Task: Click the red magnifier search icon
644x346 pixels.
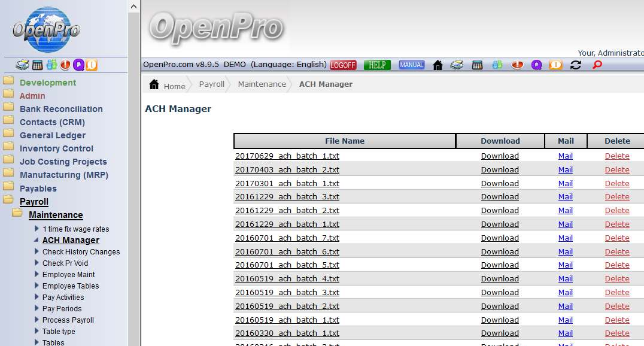Action: (x=597, y=65)
